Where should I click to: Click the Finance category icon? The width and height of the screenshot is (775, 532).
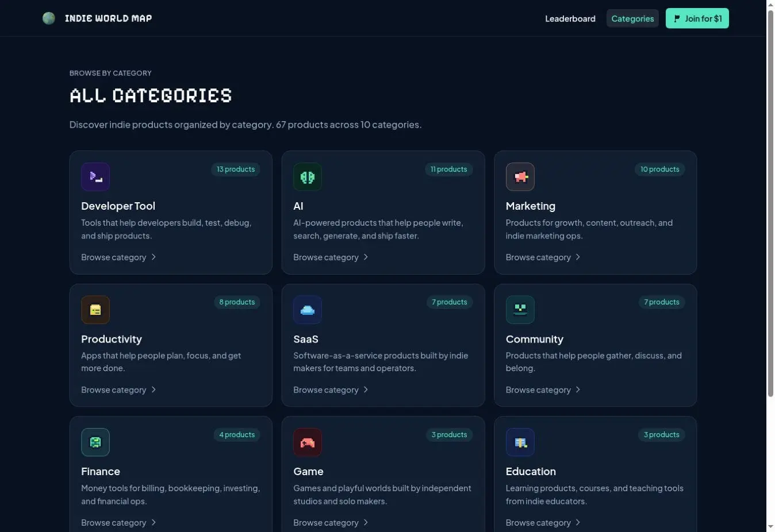click(95, 442)
